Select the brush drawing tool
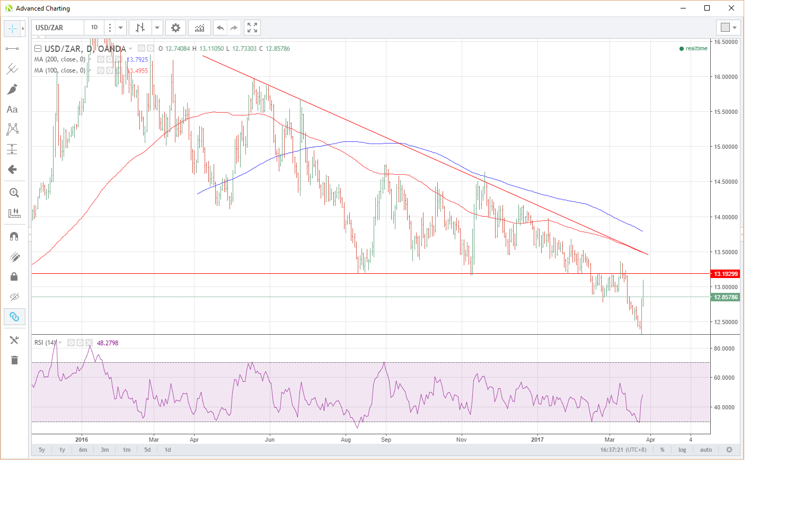Screen dimensions: 812x519 pos(12,89)
